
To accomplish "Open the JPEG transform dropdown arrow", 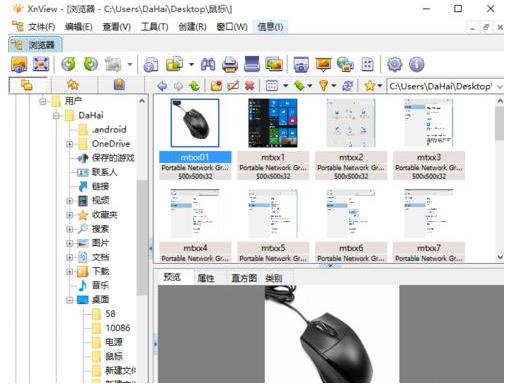I will (x=130, y=64).
